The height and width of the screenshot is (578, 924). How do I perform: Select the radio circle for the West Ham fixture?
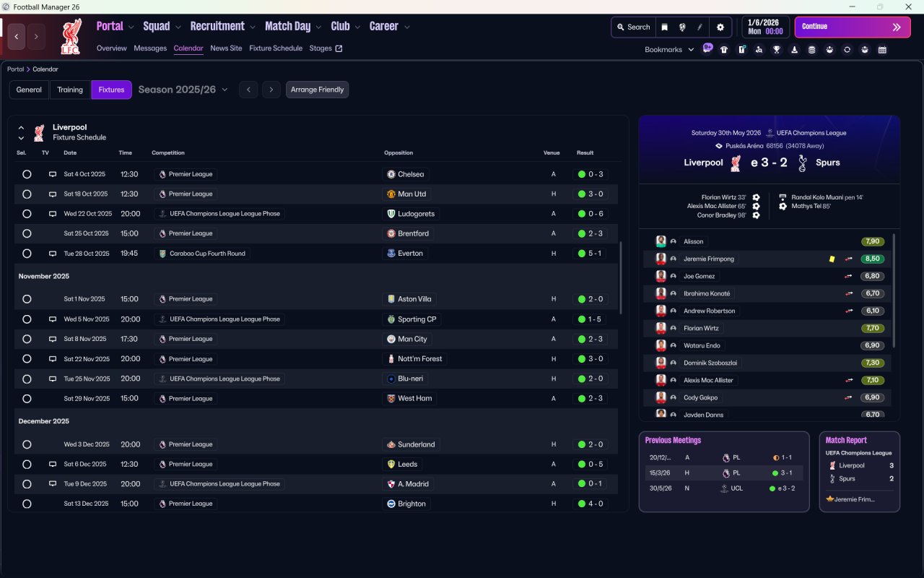[x=27, y=398]
